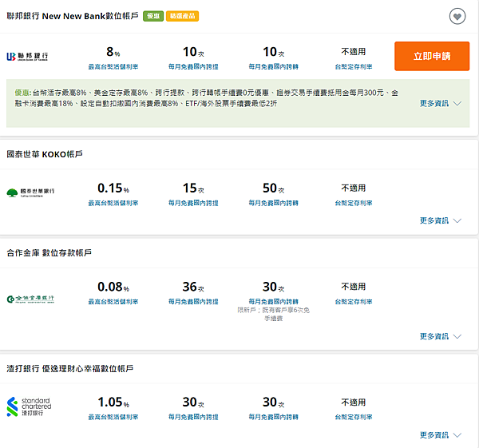Open the 國泰世華 KOKO帳戶 title
479x448 pixels.
(45, 153)
